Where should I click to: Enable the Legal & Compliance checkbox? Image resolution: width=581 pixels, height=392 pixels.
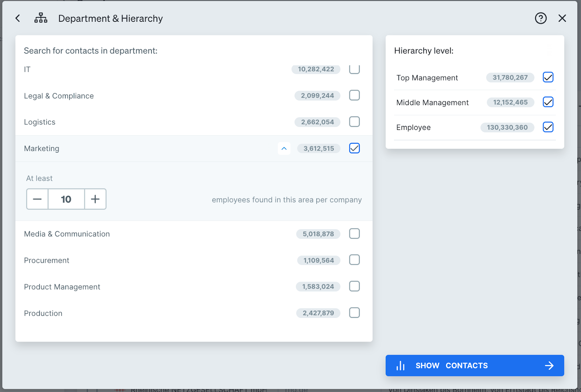coord(354,95)
